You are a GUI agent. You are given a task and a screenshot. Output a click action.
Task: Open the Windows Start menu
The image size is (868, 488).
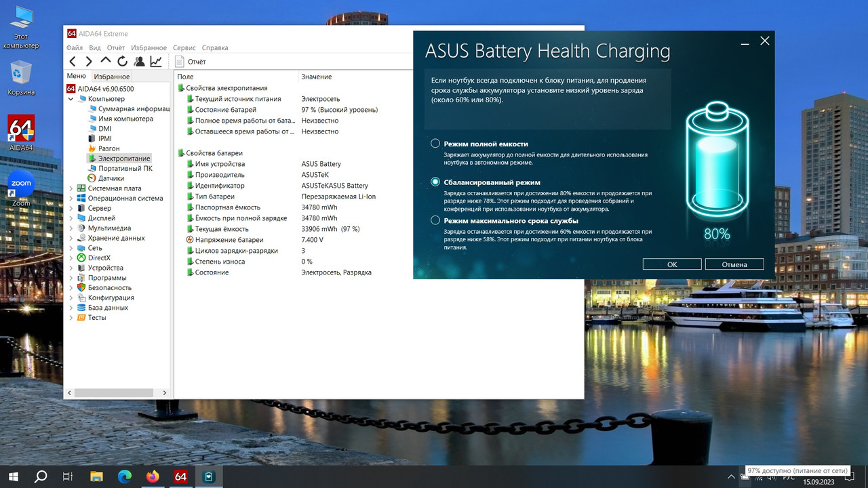click(14, 476)
